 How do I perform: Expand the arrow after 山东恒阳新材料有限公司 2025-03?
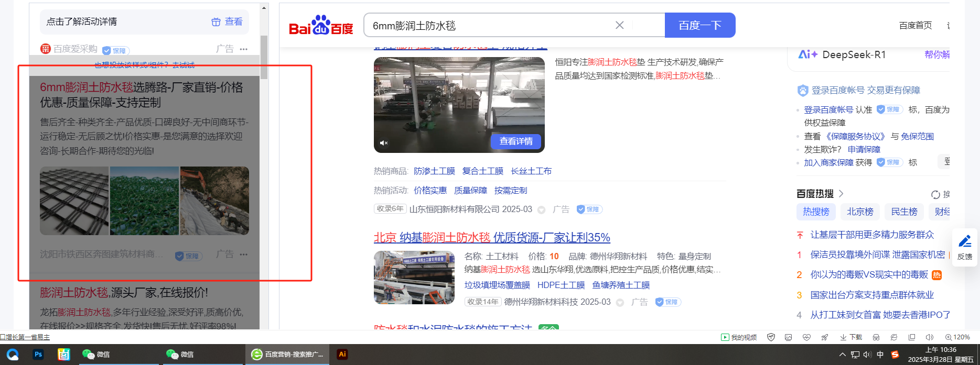tap(542, 210)
